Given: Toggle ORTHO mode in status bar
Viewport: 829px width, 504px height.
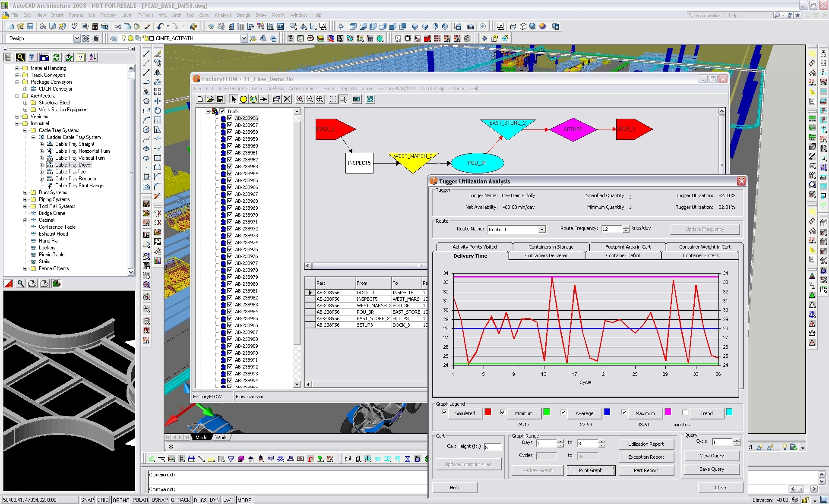Looking at the screenshot, I should coord(121,500).
